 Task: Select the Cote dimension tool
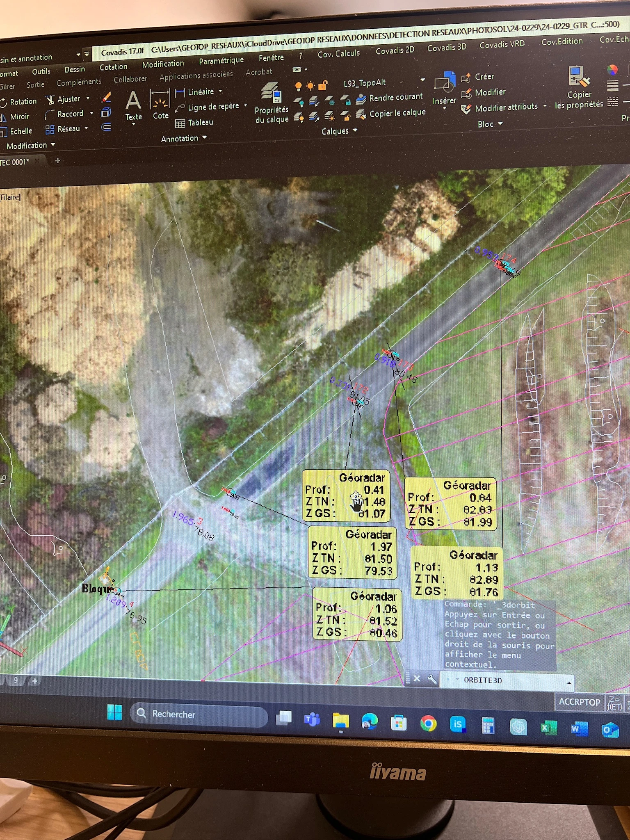(160, 104)
